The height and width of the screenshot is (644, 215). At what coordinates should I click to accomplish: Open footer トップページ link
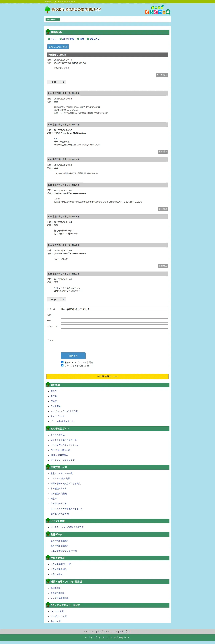tap(89, 631)
